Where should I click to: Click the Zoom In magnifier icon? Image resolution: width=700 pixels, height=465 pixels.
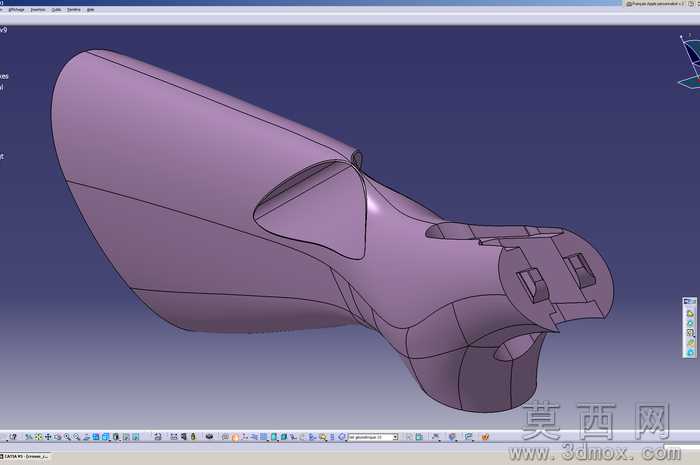67,437
